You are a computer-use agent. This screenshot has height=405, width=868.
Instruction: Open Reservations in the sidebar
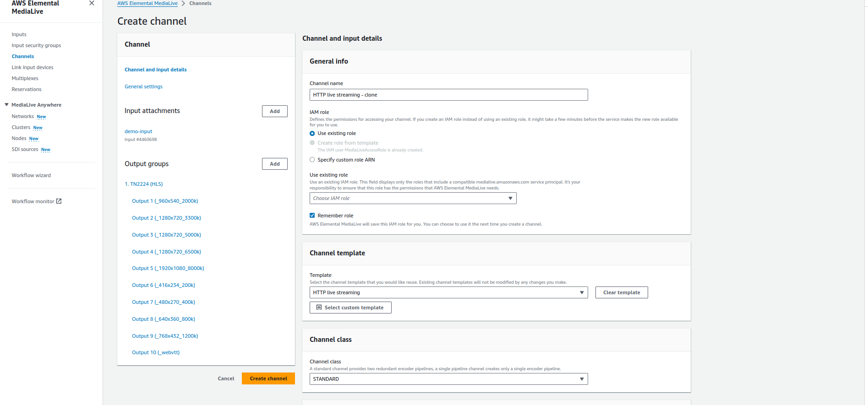coord(27,89)
